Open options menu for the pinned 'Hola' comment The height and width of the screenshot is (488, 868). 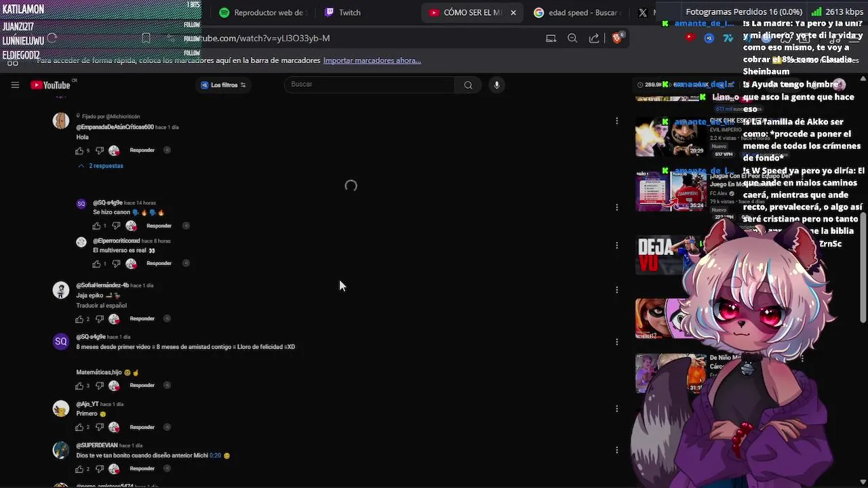click(616, 121)
